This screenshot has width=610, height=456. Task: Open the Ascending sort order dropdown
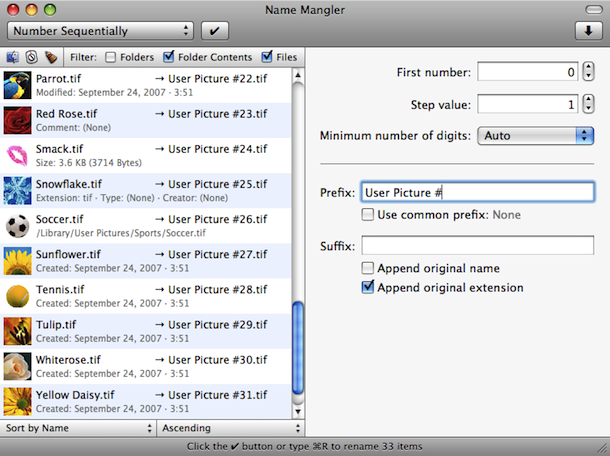click(x=231, y=428)
